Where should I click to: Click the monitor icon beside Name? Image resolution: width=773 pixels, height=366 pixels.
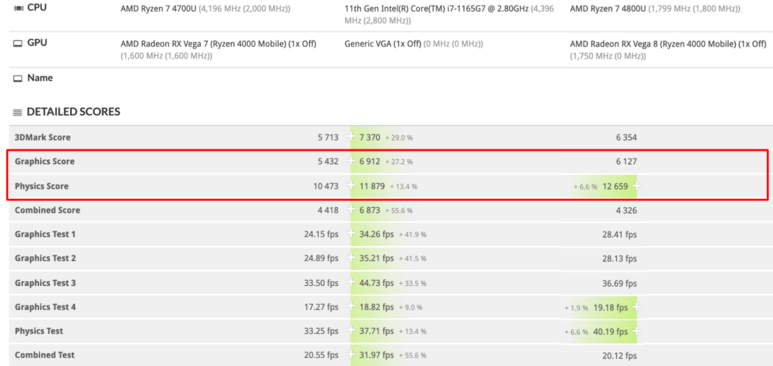coord(18,78)
